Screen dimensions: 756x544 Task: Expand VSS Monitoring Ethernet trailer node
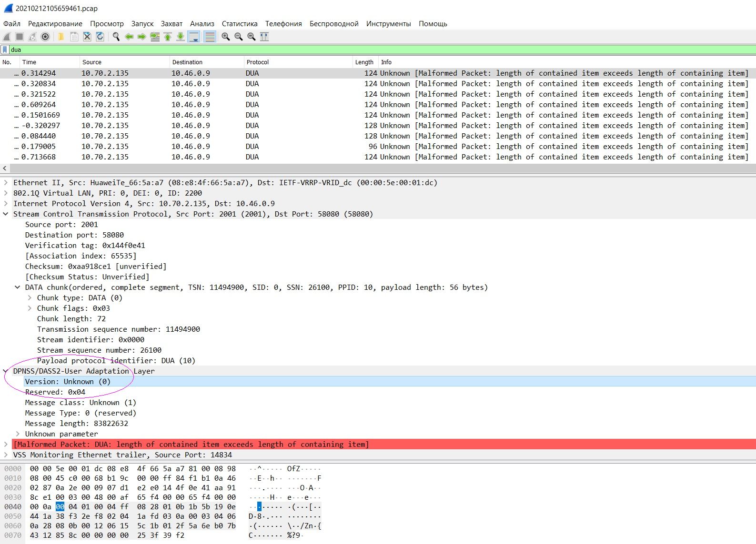(x=6, y=455)
